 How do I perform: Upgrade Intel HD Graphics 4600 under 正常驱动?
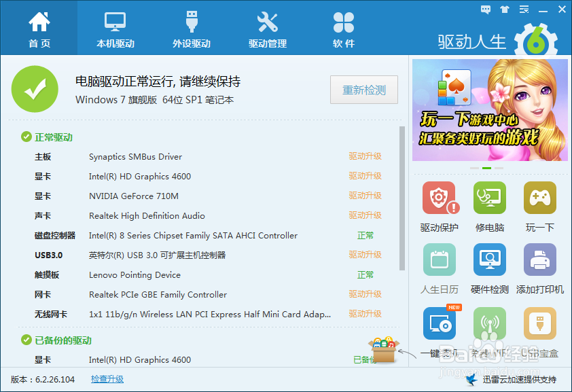[x=365, y=176]
